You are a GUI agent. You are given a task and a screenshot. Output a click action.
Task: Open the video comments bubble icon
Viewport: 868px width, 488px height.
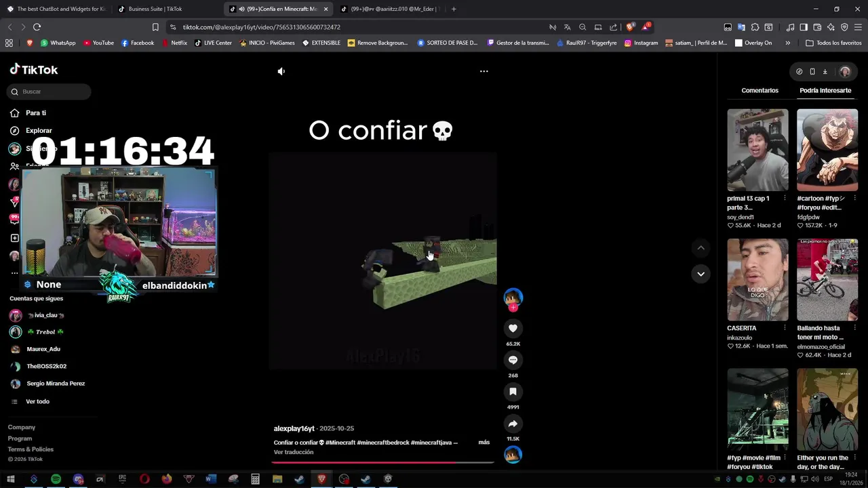pos(513,360)
